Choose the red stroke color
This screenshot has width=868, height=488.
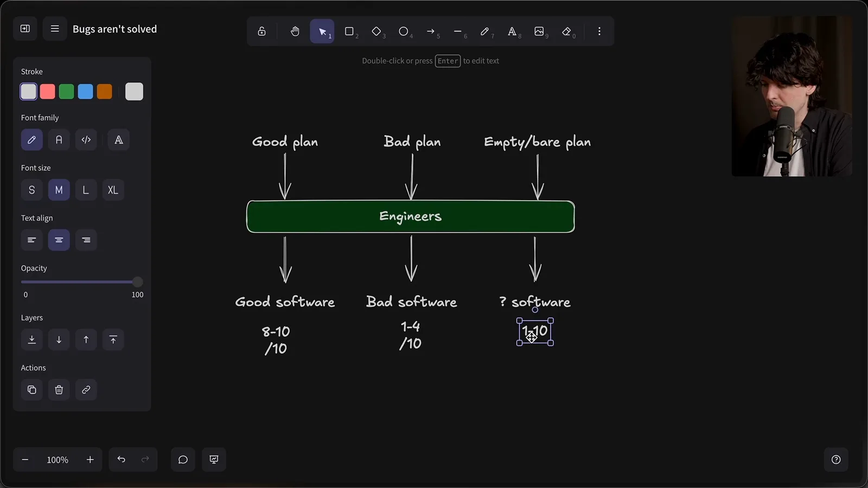48,92
